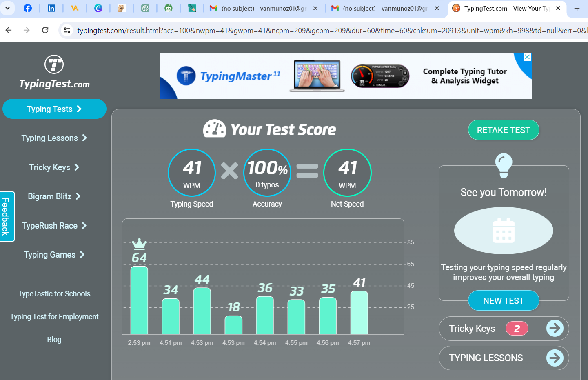Image resolution: width=588 pixels, height=380 pixels.
Task: Click the 41 WPM Net Speed circle
Action: [x=347, y=173]
